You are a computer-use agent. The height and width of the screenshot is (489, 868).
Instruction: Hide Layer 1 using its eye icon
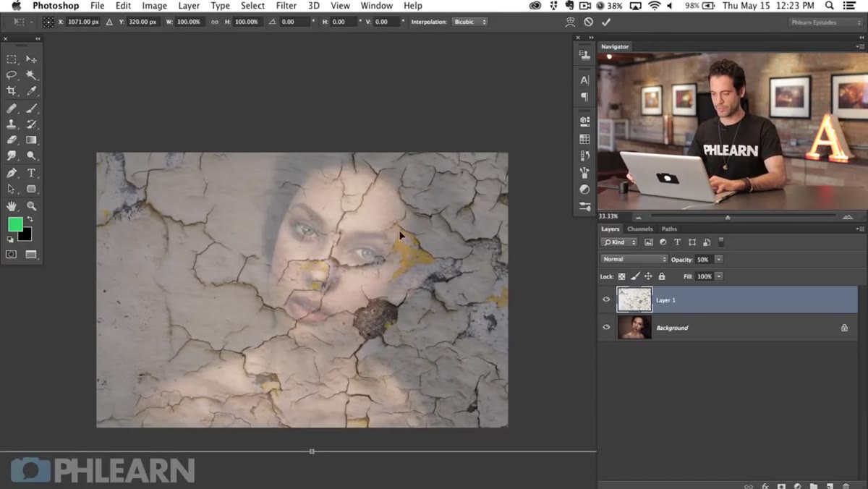[606, 299]
